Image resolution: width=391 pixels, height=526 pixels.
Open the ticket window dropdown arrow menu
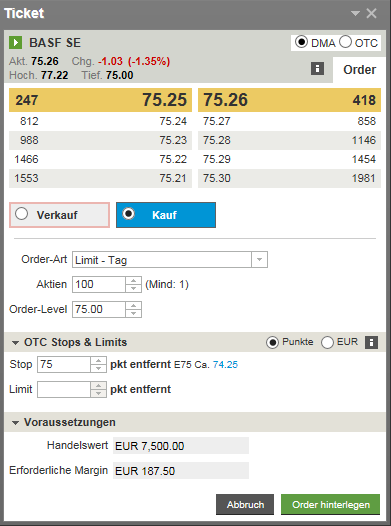click(355, 13)
